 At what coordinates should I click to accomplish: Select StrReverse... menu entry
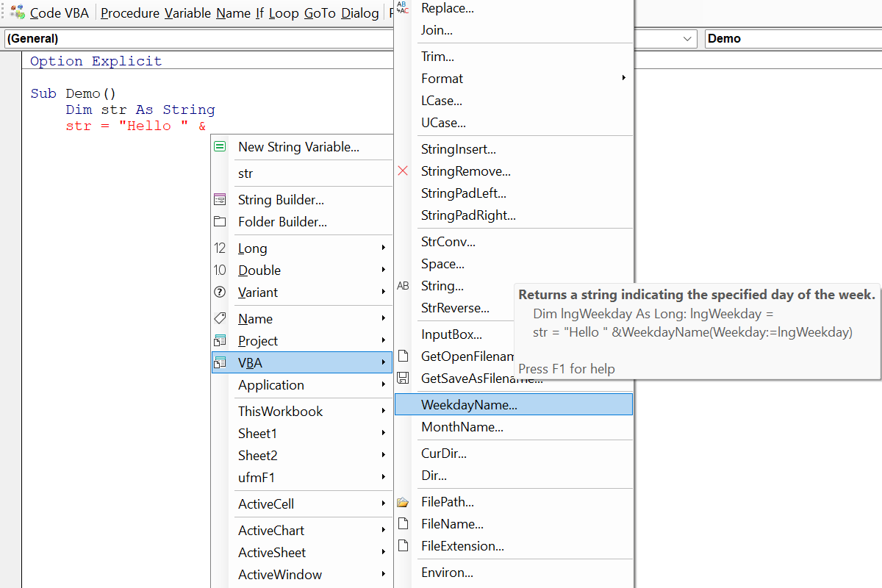(x=453, y=307)
